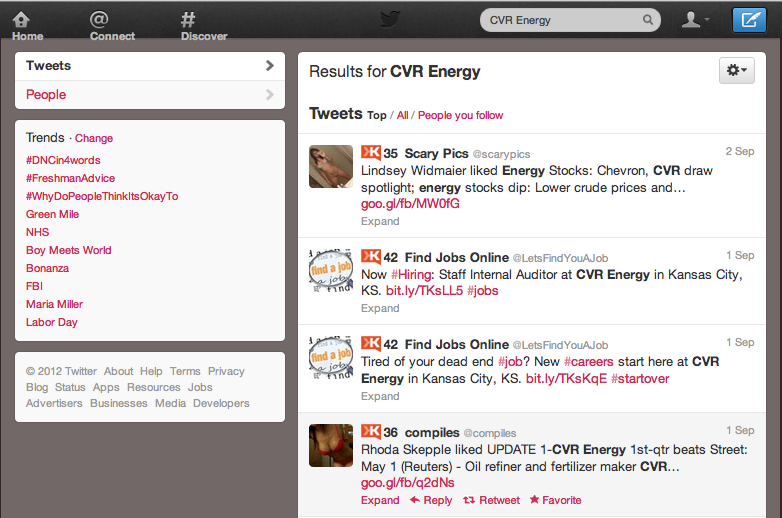Screen dimensions: 782x518
Task: Open Connect via the @ icon
Action: pos(99,19)
